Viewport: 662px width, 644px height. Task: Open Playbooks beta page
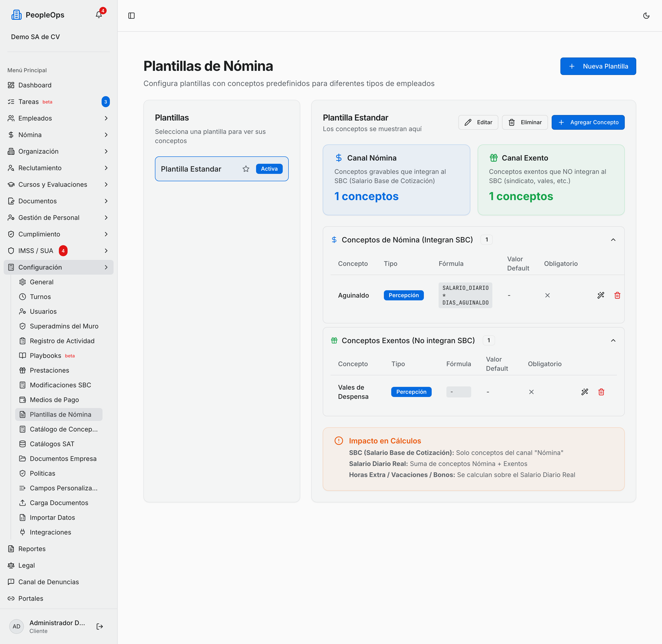59,356
